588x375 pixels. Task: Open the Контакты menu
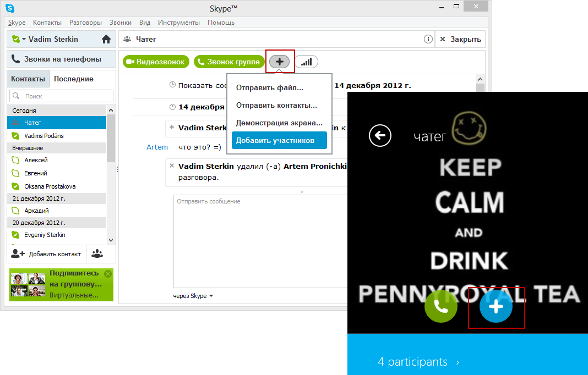[47, 23]
